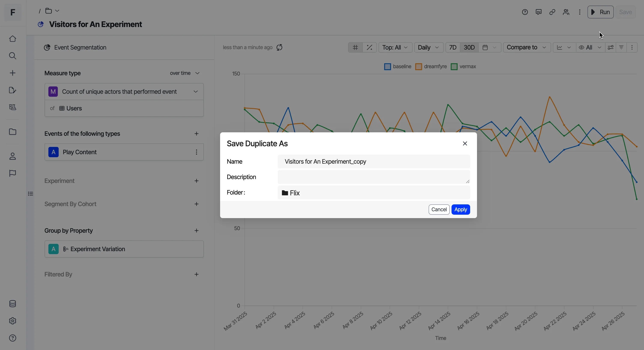Open the help question mark icon in header
The height and width of the screenshot is (350, 644).
pos(525,12)
